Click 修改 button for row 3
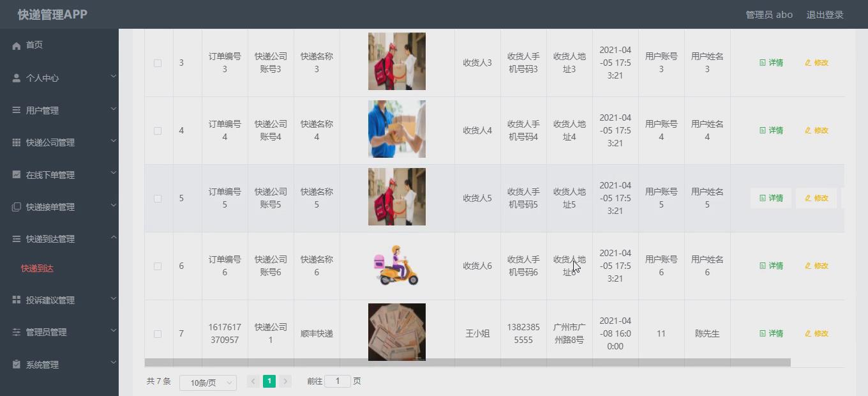Viewport: 868px width, 396px height. 816,63
